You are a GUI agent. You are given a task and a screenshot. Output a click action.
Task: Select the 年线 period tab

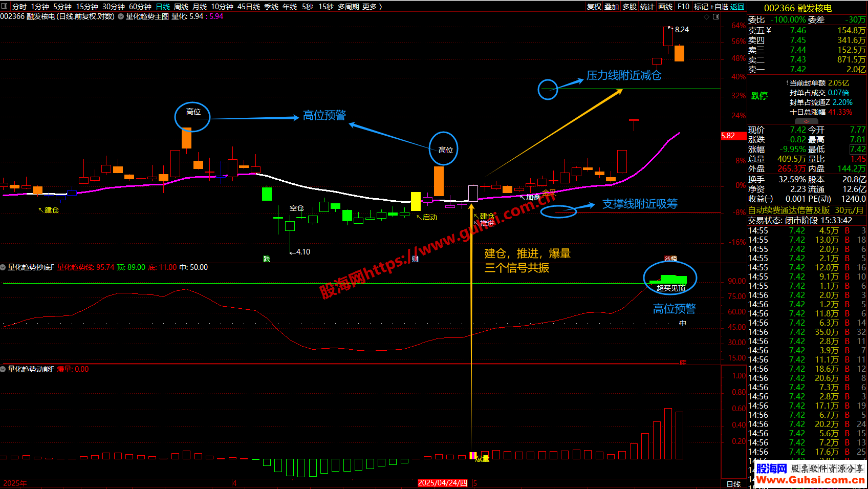click(x=290, y=7)
